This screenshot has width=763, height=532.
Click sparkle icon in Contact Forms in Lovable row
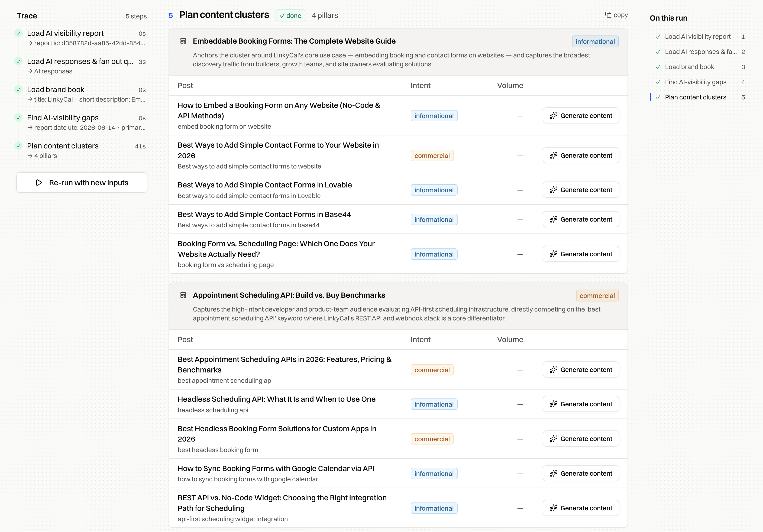[x=553, y=190]
